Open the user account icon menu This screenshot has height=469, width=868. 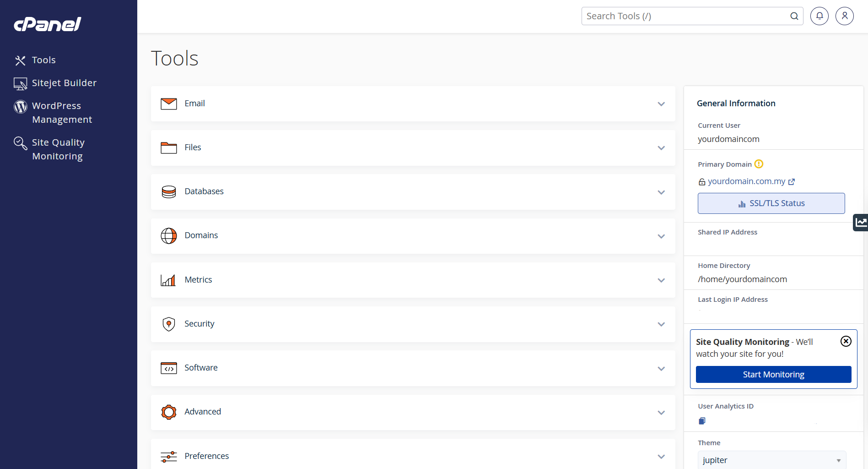click(844, 16)
